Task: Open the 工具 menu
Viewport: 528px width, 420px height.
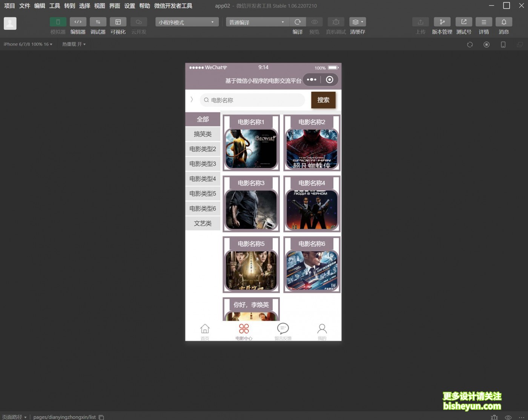Action: coord(55,6)
